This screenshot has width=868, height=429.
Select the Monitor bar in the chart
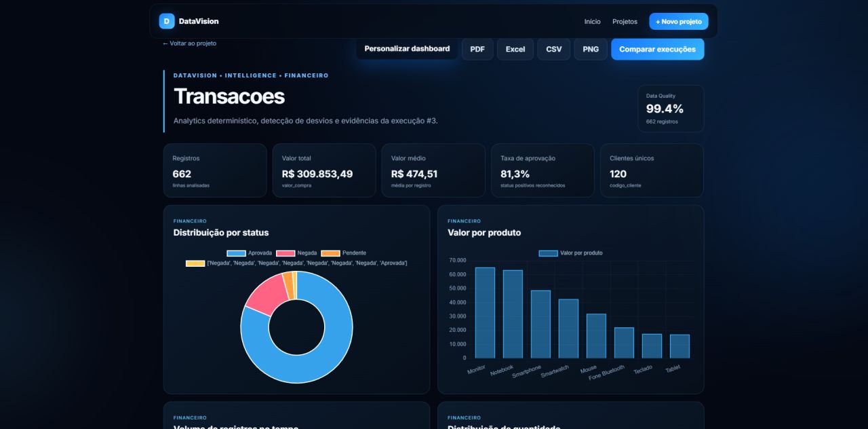[x=485, y=312]
